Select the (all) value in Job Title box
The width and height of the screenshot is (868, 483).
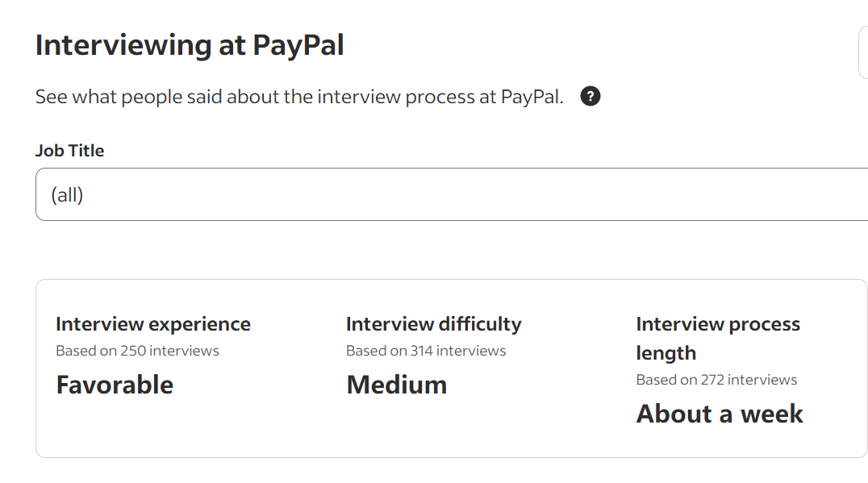coord(67,195)
